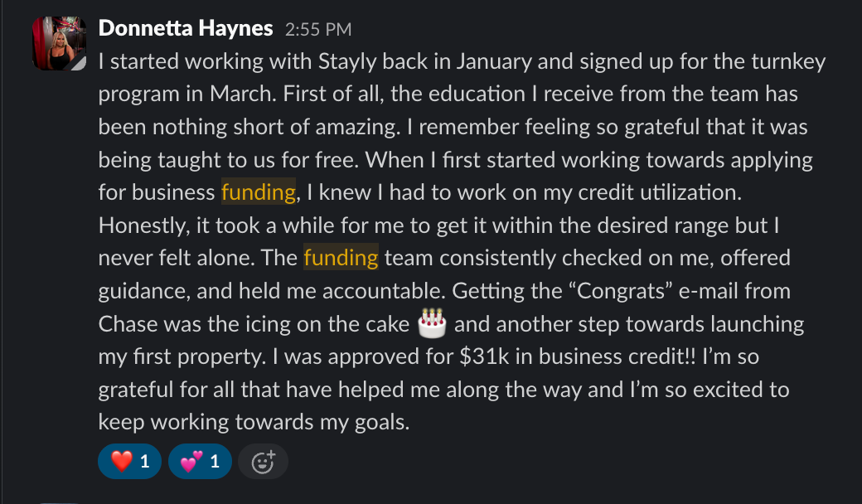The image size is (862, 504).
Task: Toggle the red heart reaction
Action: click(x=129, y=462)
